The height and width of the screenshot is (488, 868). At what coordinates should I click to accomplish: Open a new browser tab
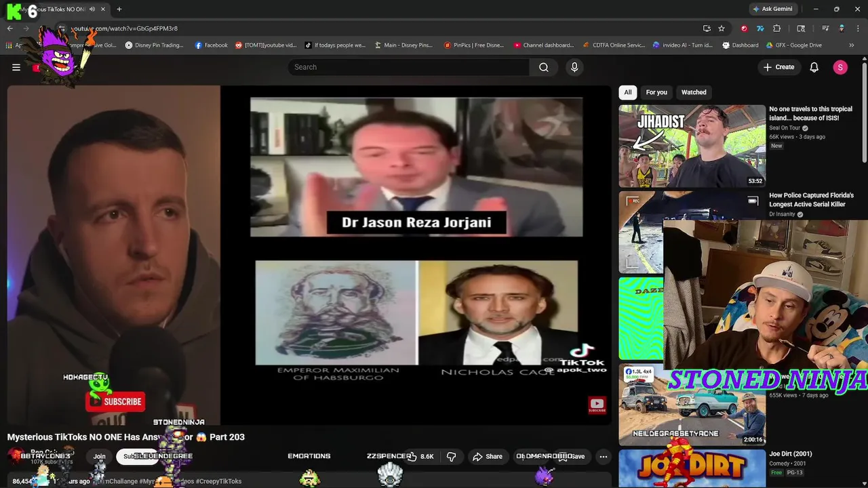point(119,9)
